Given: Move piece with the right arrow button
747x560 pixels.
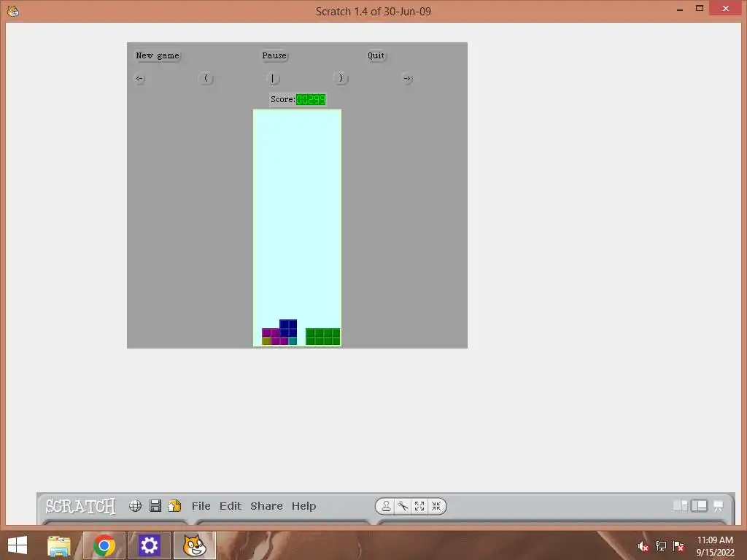Looking at the screenshot, I should pyautogui.click(x=407, y=78).
